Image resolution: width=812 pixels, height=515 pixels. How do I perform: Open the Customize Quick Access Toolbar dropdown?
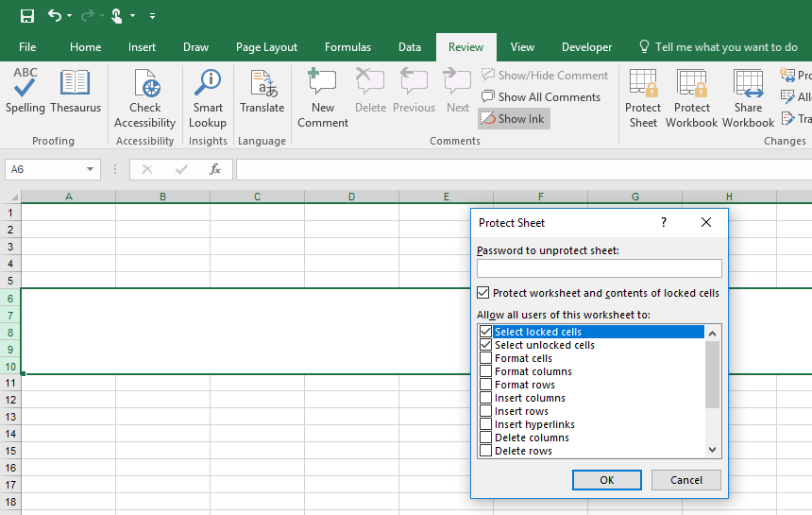pyautogui.click(x=153, y=16)
